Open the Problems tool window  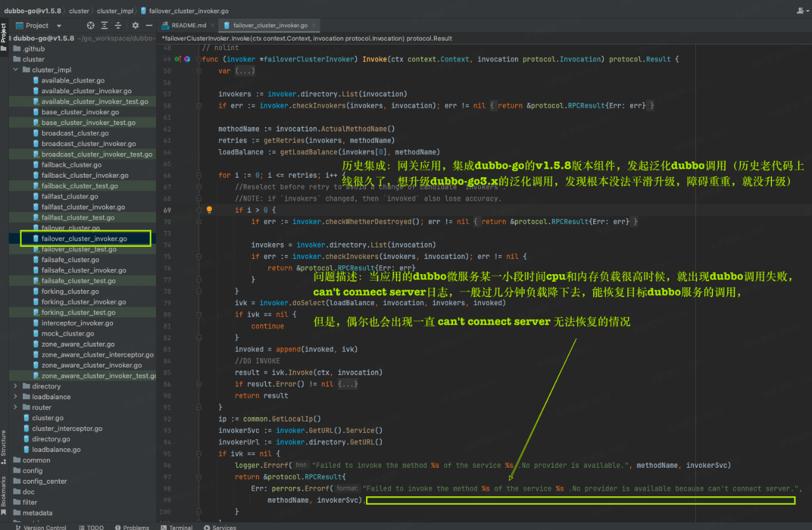131,527
